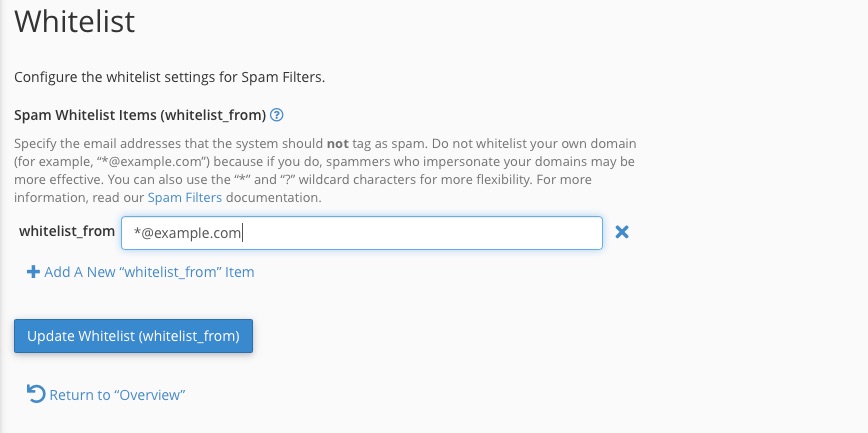Click the bold word "not" in the description
868x433 pixels.
339,143
